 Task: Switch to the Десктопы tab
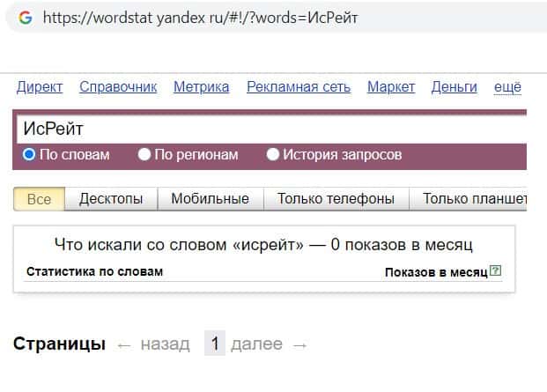tap(111, 199)
